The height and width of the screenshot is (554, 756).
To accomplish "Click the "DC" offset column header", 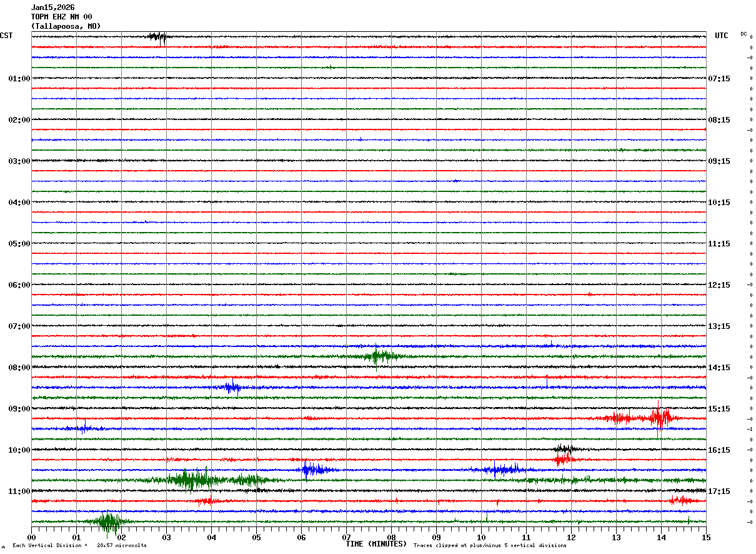I will 744,34.
